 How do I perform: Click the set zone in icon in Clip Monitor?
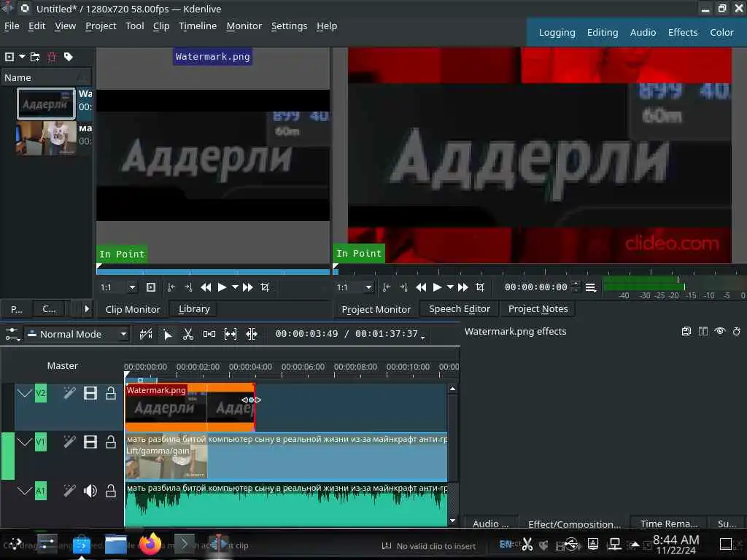pos(171,287)
